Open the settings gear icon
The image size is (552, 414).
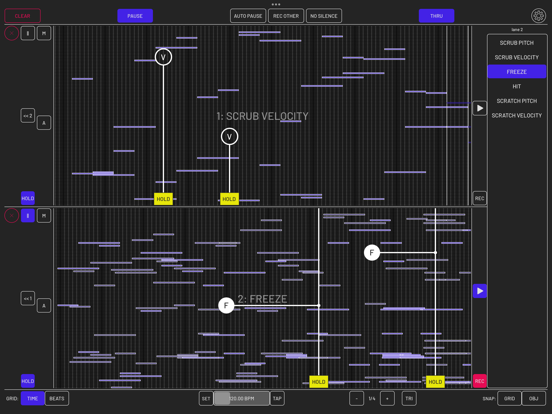pos(538,16)
